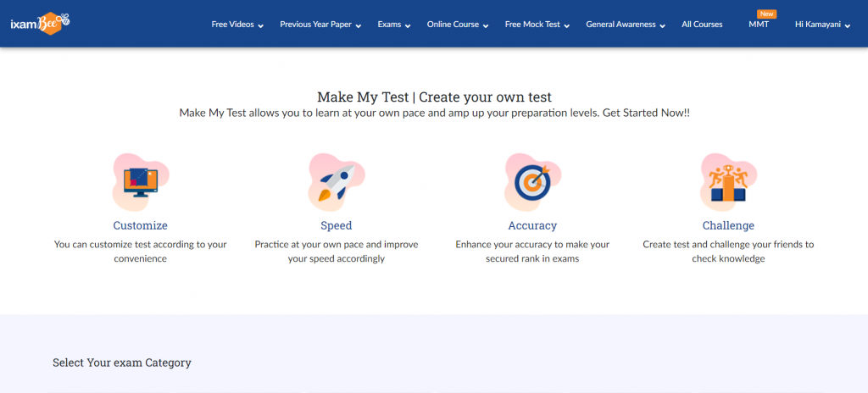Click the Challenge heading
The image size is (868, 393).
click(728, 226)
